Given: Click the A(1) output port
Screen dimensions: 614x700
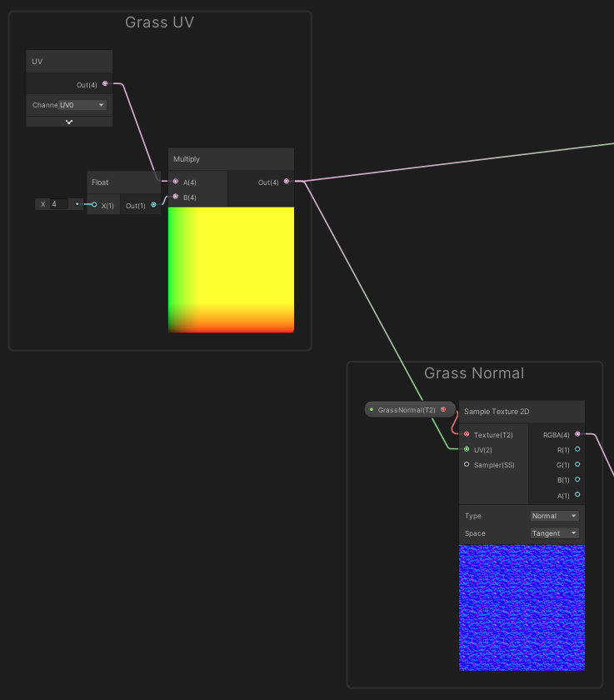Looking at the screenshot, I should (x=577, y=495).
